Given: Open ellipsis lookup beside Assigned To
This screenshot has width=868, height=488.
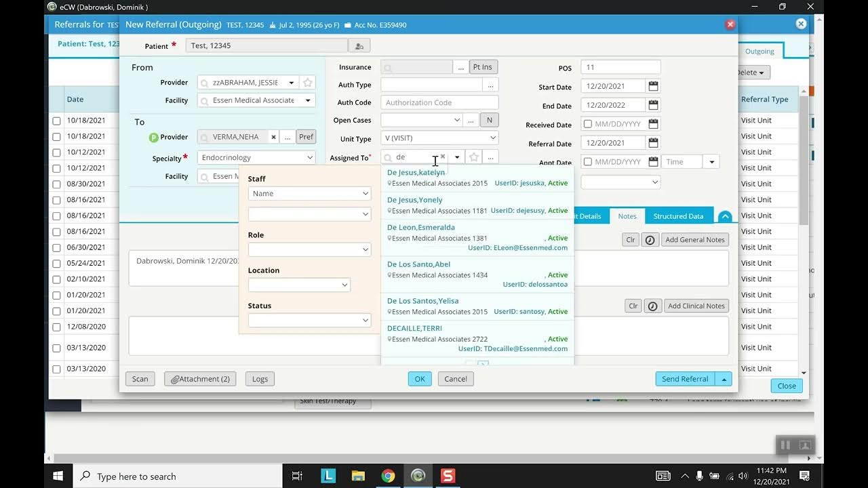Looking at the screenshot, I should tap(490, 157).
